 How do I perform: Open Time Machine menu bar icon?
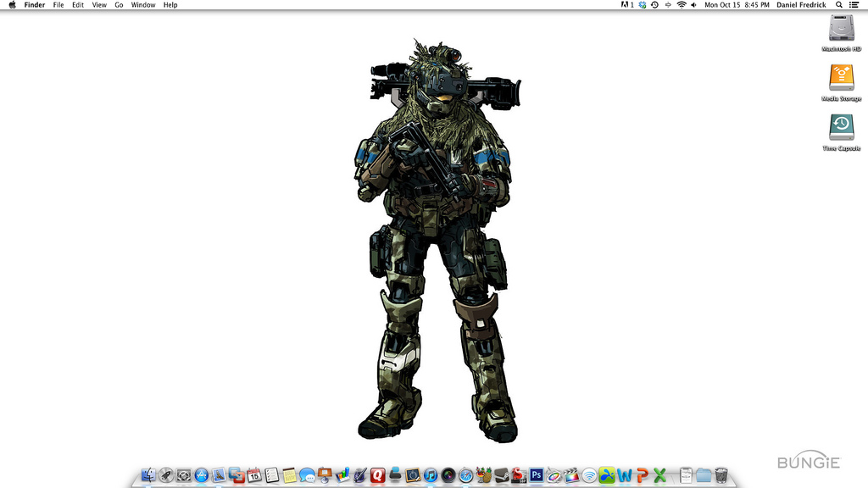pos(655,5)
